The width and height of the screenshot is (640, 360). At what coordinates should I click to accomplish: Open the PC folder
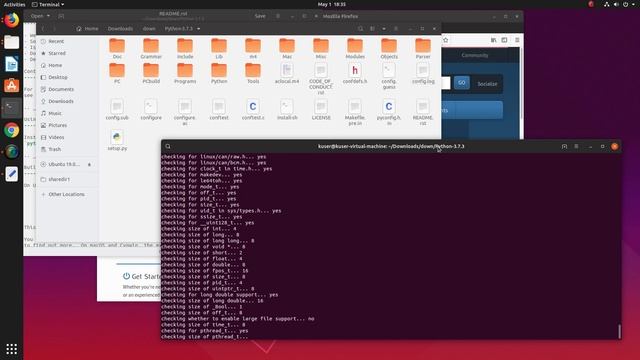[117, 73]
